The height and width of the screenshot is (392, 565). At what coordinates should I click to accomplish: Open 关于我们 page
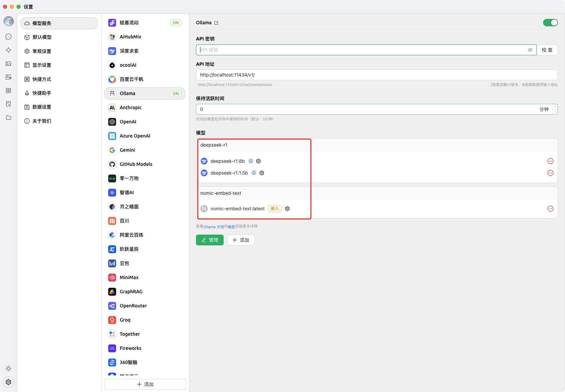tap(59, 121)
